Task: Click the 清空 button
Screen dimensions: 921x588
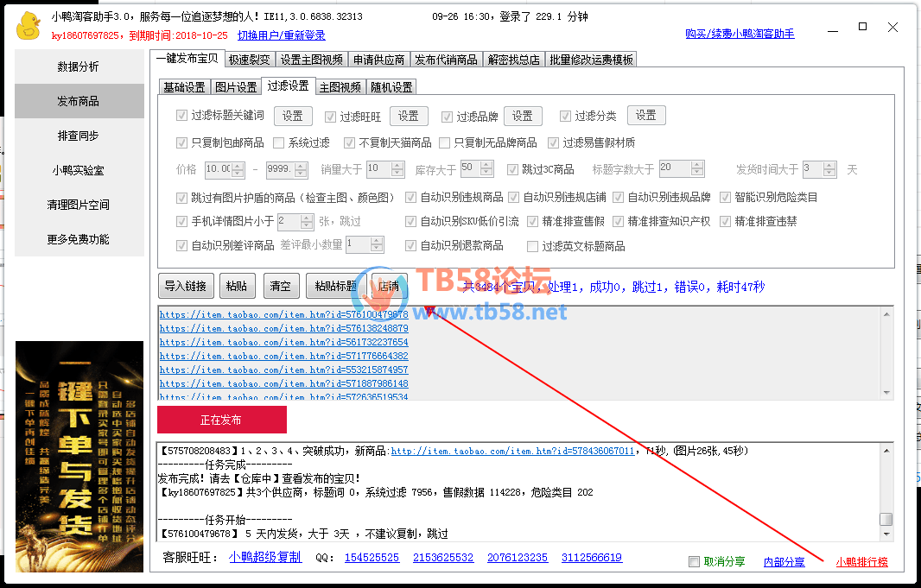Action: click(x=281, y=286)
